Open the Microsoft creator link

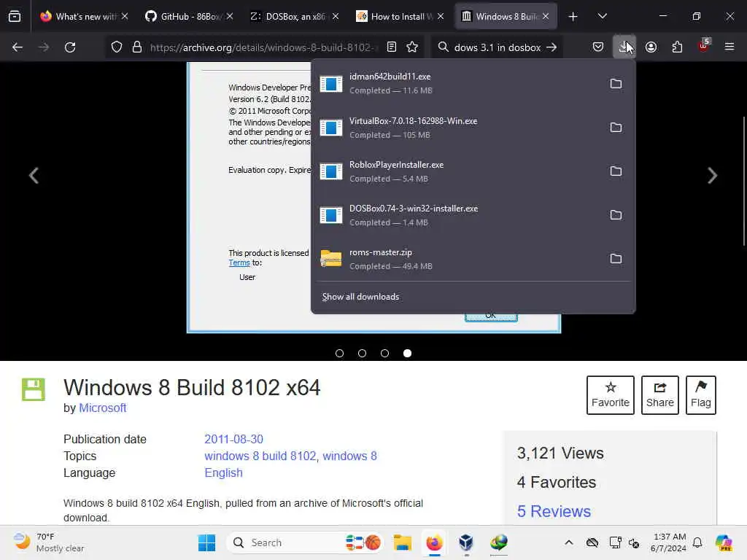click(102, 408)
